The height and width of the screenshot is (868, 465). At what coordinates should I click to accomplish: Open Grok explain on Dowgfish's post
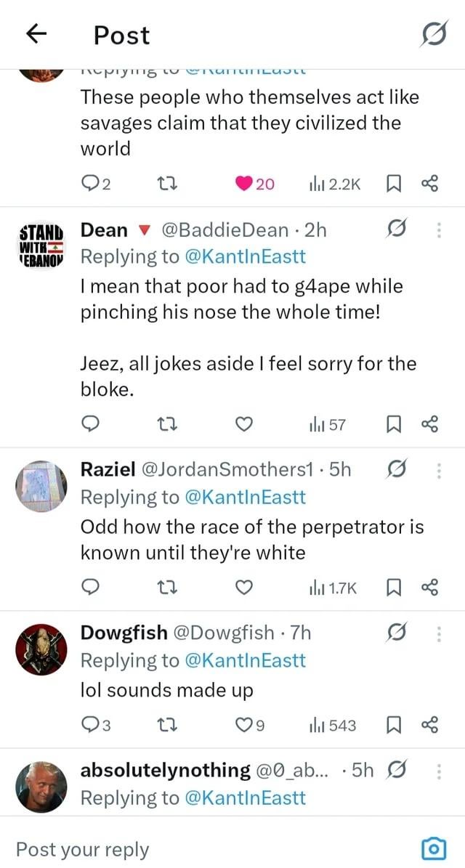point(397,633)
